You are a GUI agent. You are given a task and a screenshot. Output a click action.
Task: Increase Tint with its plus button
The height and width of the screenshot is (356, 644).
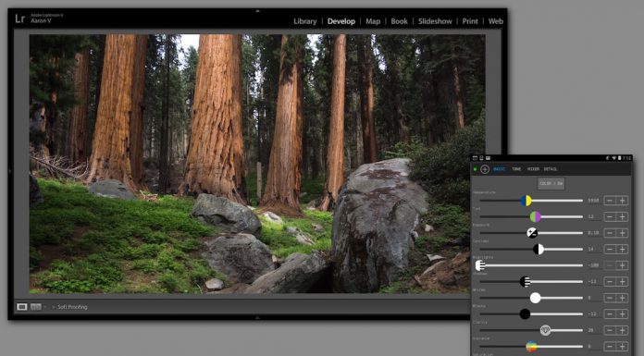tap(622, 216)
